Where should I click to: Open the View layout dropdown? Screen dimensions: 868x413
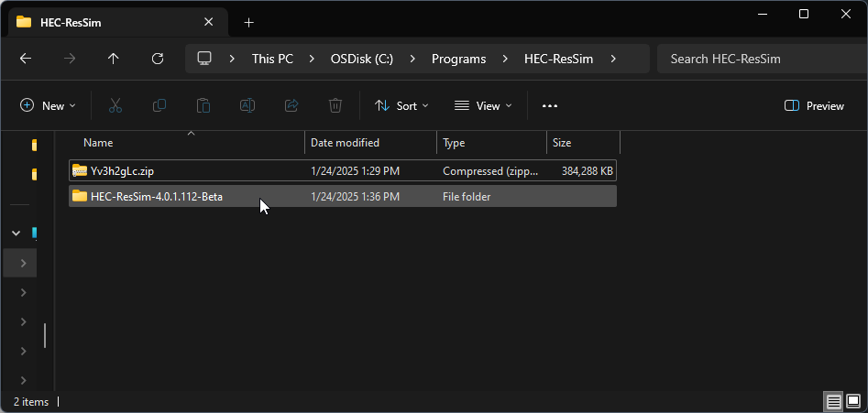483,105
